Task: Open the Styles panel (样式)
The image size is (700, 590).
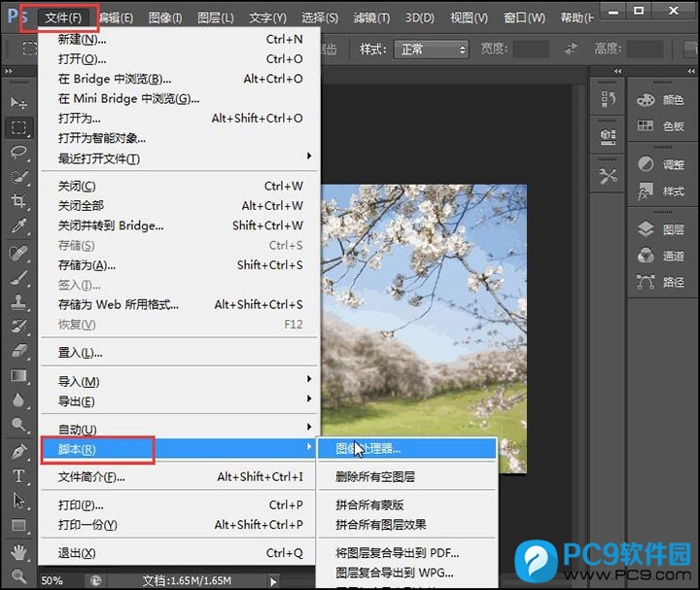Action: [x=661, y=191]
